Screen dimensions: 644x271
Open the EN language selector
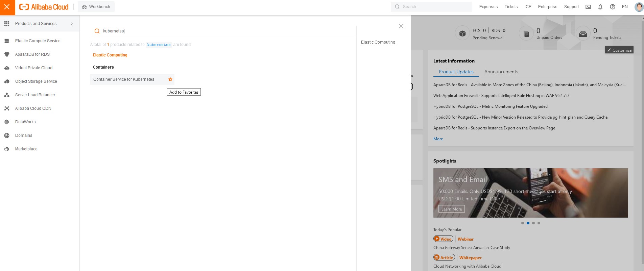625,7
